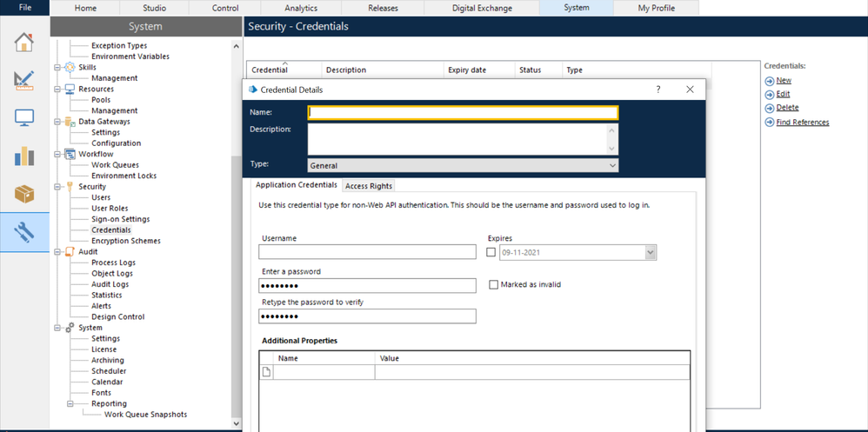Collapse the Skills tree node
The height and width of the screenshot is (432, 868).
point(57,67)
